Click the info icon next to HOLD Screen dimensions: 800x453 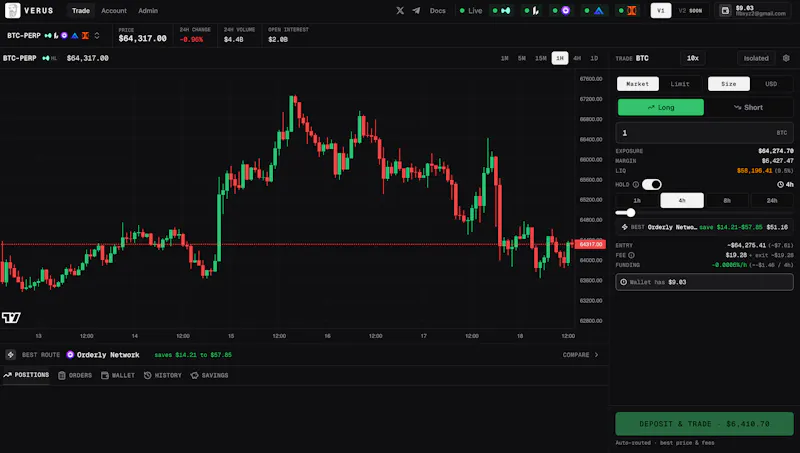[636, 185]
